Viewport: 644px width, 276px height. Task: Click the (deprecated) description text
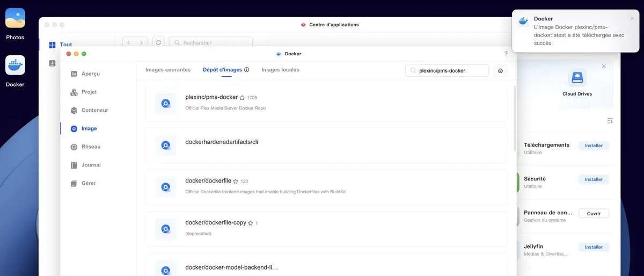pyautogui.click(x=198, y=234)
